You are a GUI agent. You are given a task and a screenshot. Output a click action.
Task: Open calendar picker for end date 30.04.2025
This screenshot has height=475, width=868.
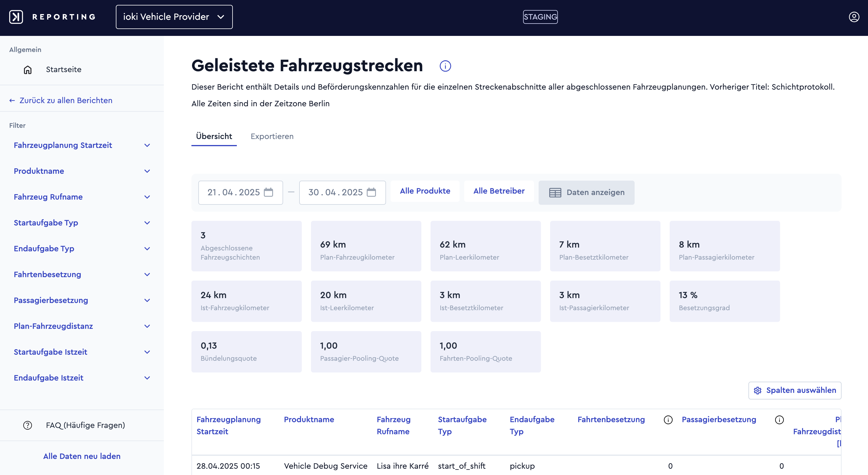tap(371, 192)
